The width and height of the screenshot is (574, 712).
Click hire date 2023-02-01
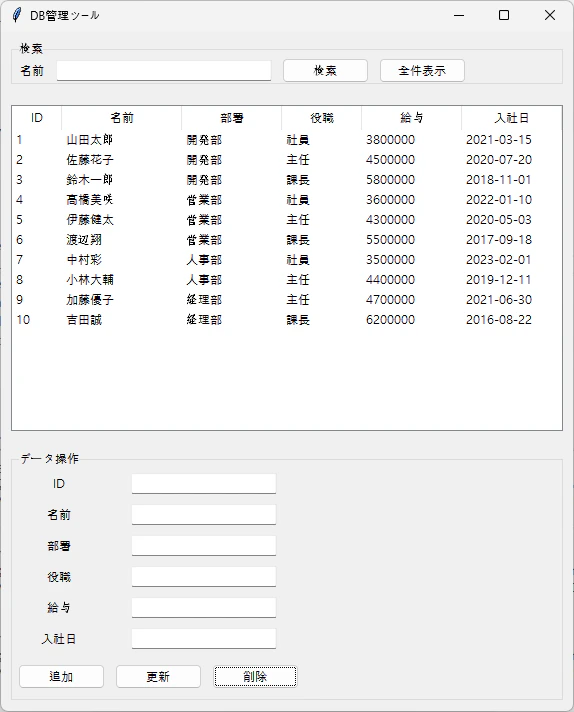click(x=499, y=260)
